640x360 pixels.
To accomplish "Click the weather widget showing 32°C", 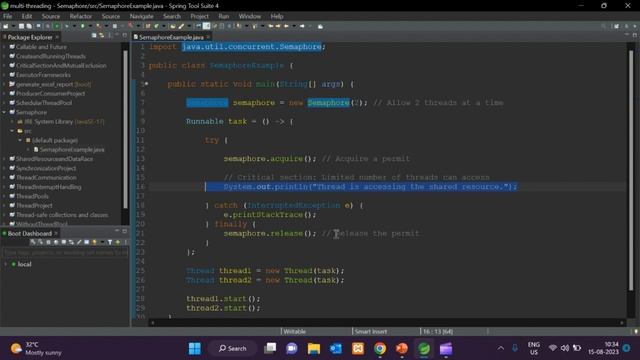I will click(x=36, y=349).
